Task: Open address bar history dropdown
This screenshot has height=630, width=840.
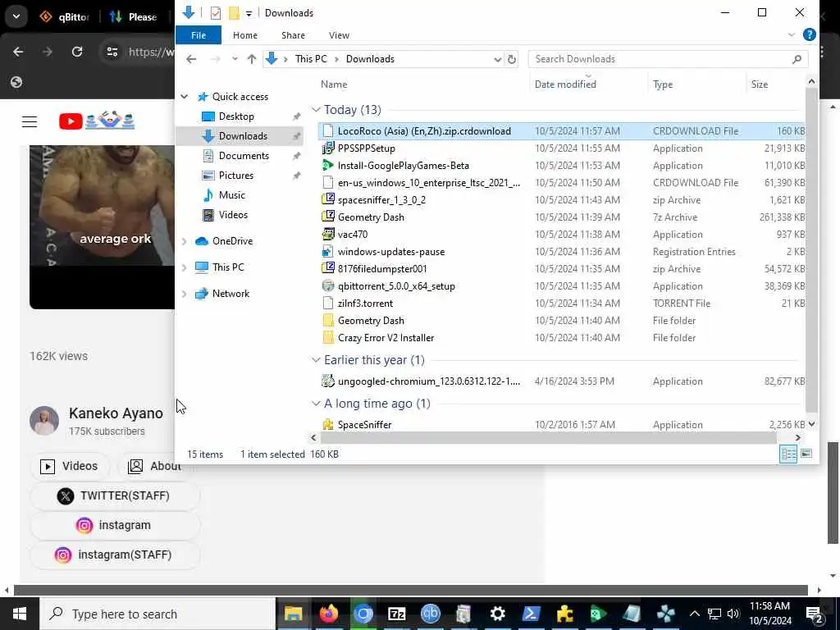Action: point(498,59)
